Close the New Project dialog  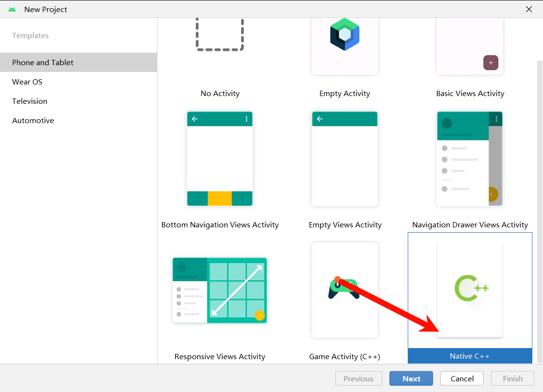(529, 9)
